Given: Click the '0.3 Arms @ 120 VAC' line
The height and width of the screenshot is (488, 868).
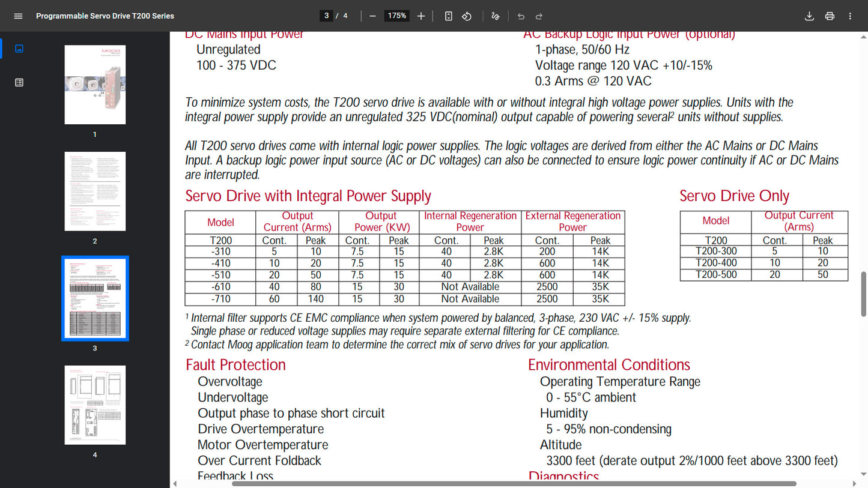Looking at the screenshot, I should pos(593,81).
